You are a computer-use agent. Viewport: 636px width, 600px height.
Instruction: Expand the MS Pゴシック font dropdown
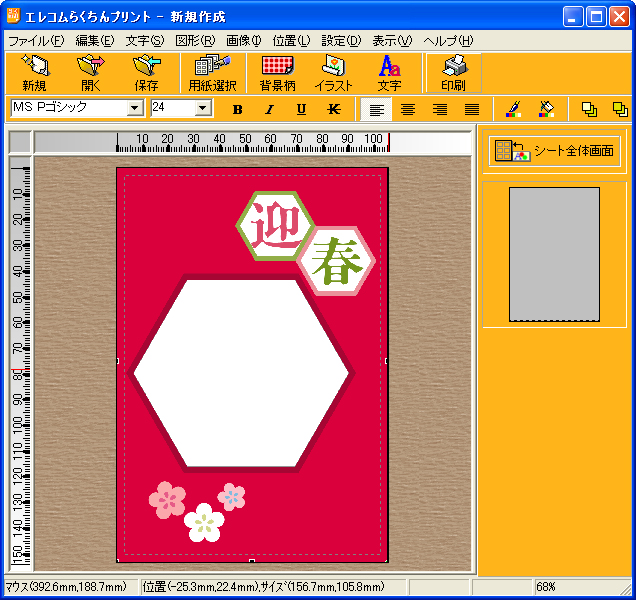pyautogui.click(x=135, y=108)
